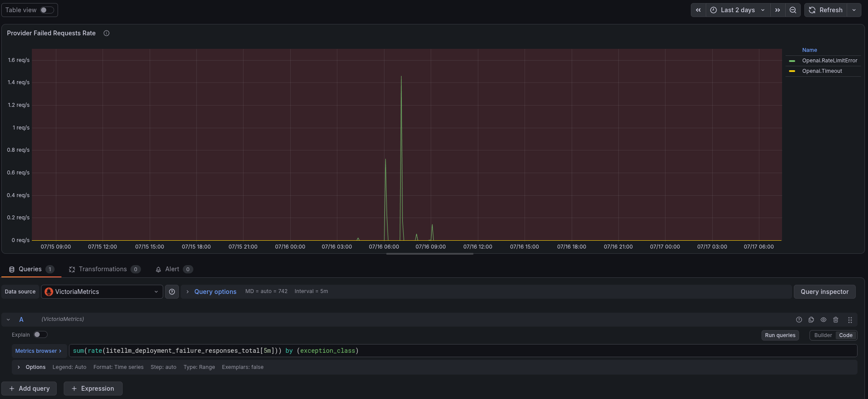Screen dimensions: 868x399
Task: Click the plus icon on Expression button
Action: click(x=74, y=389)
